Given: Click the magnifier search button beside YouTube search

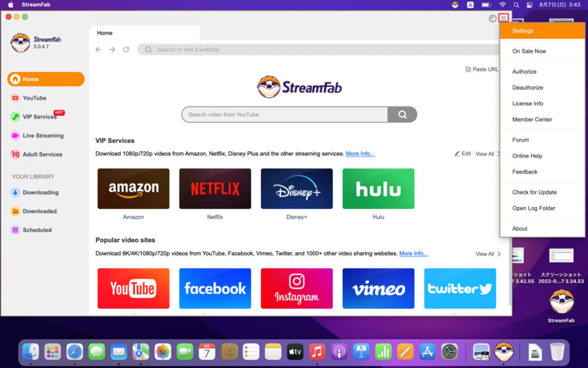Looking at the screenshot, I should click(403, 114).
